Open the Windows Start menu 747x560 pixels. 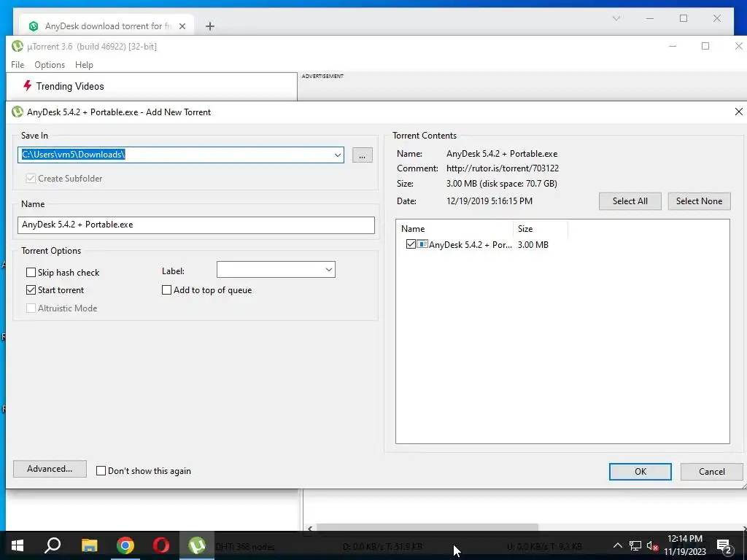coord(18,545)
